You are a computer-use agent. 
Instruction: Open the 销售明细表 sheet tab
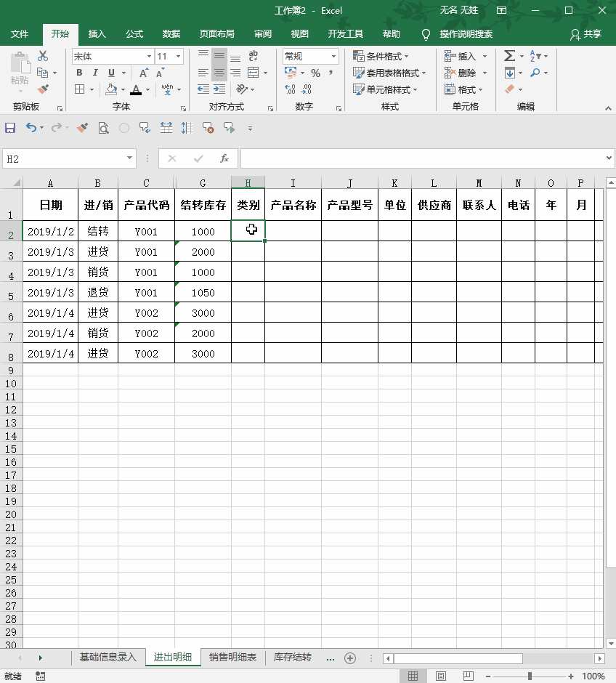pos(232,658)
